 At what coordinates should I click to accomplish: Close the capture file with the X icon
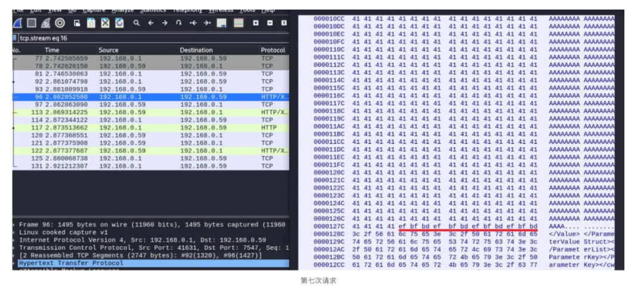(106, 23)
